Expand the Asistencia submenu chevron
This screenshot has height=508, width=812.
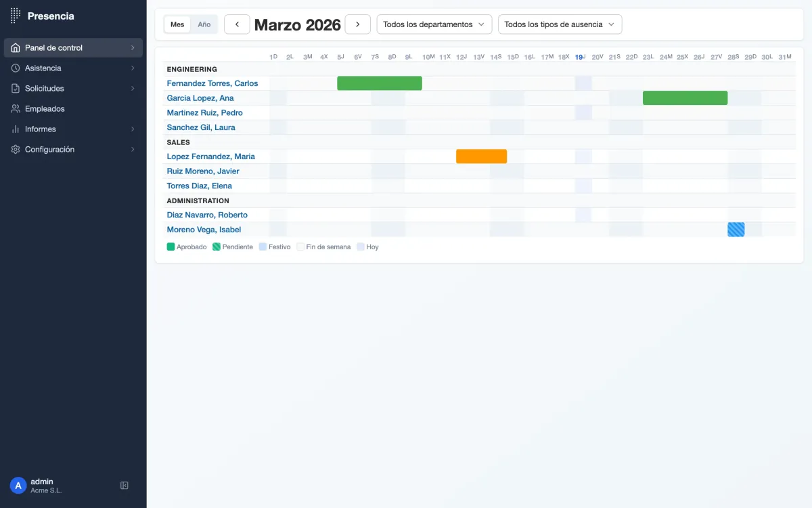[133, 68]
